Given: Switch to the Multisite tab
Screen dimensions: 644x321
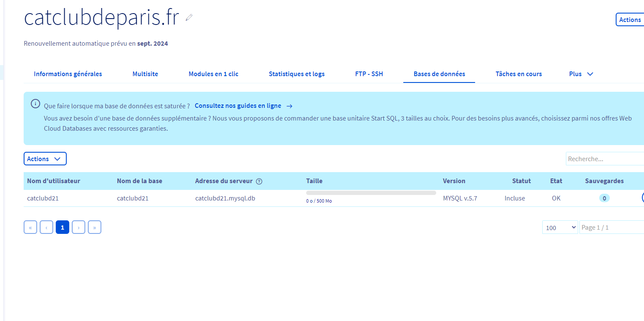Looking at the screenshot, I should pos(145,74).
